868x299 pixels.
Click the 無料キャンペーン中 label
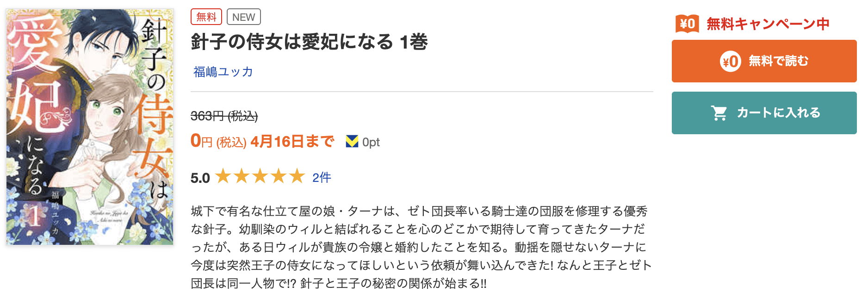768,24
